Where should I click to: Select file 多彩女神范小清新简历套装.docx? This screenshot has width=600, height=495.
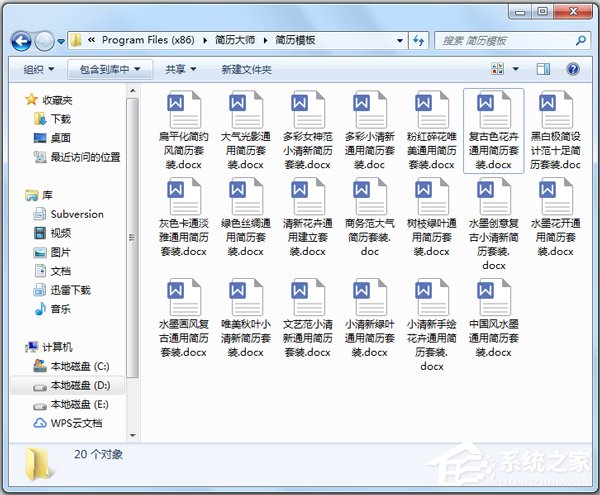(x=308, y=130)
